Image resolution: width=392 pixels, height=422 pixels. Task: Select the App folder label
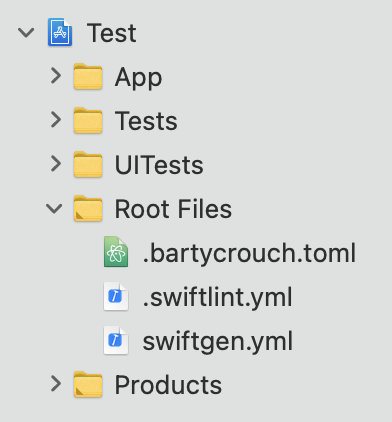tap(138, 78)
